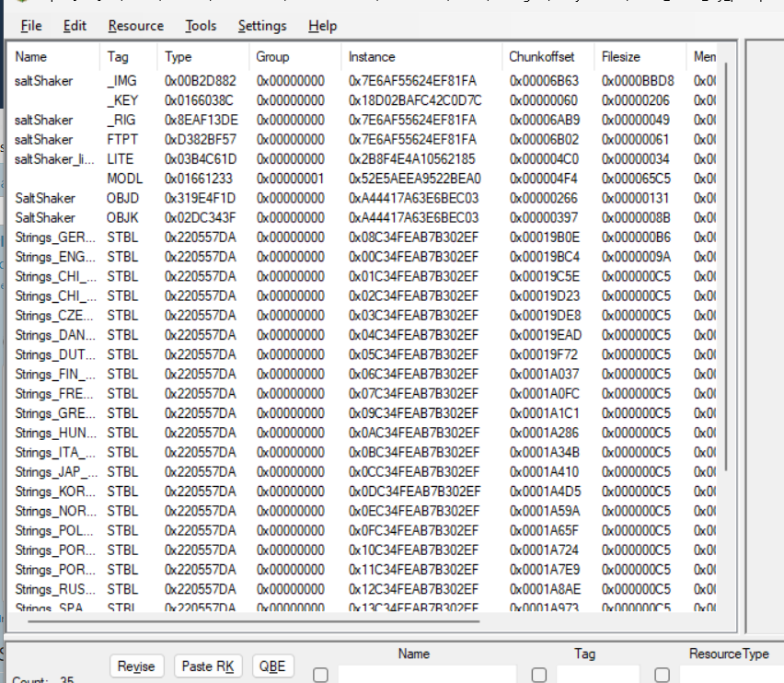The image size is (784, 683).
Task: Click the resource list vertical scrollbar
Action: point(725,276)
